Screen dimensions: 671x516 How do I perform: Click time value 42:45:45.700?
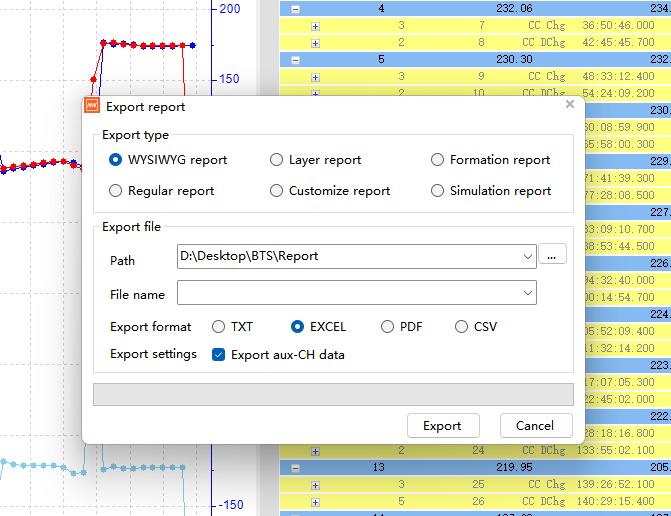(618, 42)
